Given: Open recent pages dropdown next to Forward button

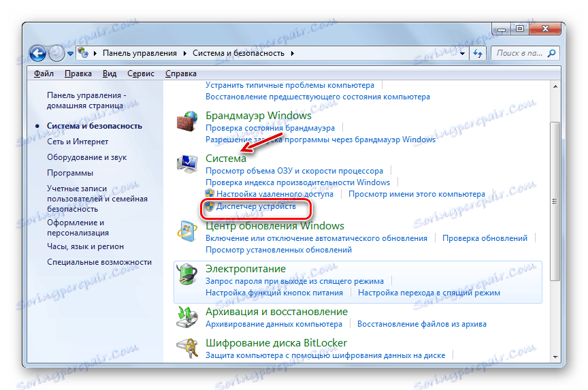Looking at the screenshot, I should pyautogui.click(x=70, y=54).
